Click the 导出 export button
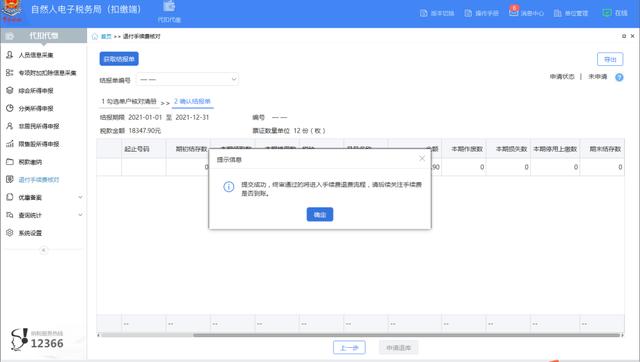Viewport: 640px width, 362px height. (x=610, y=59)
